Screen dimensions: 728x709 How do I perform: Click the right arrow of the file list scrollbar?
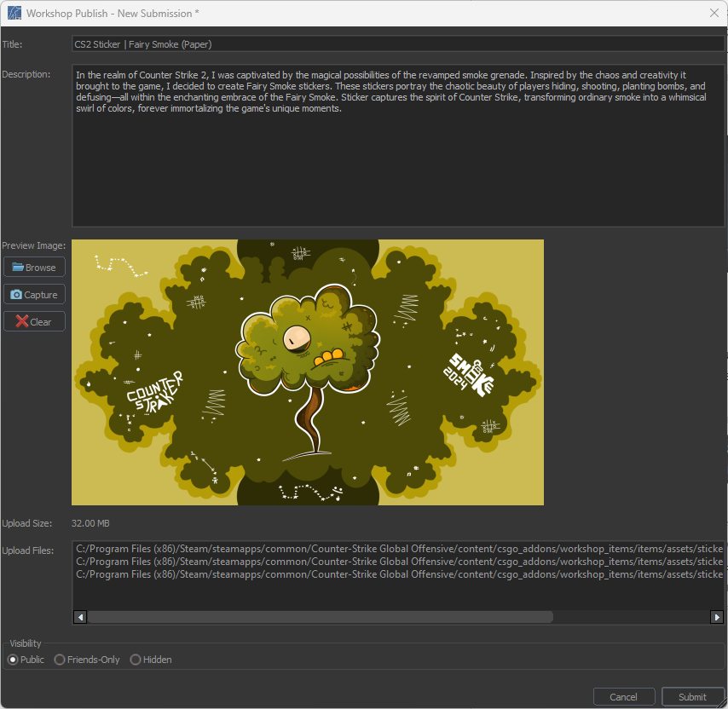717,617
